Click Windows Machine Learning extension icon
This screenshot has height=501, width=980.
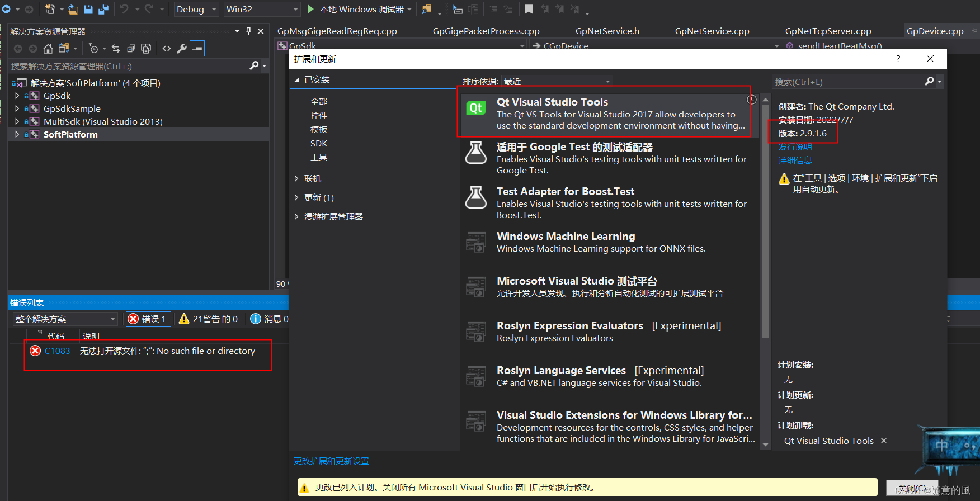(x=476, y=242)
